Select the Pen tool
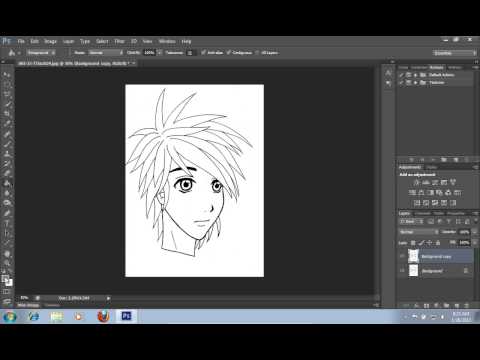The image size is (480, 360). point(7,213)
